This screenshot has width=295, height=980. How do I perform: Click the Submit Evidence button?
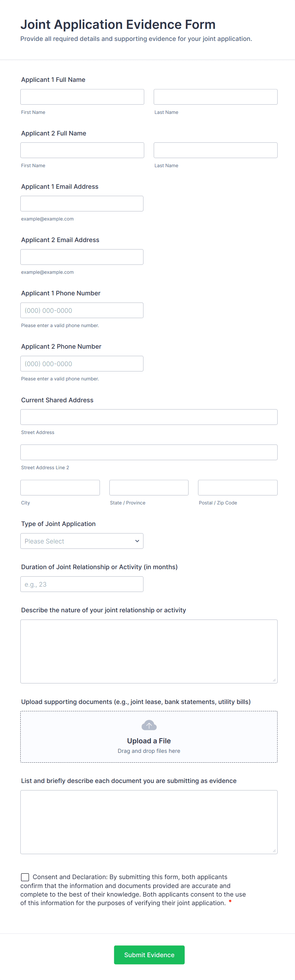click(x=149, y=955)
